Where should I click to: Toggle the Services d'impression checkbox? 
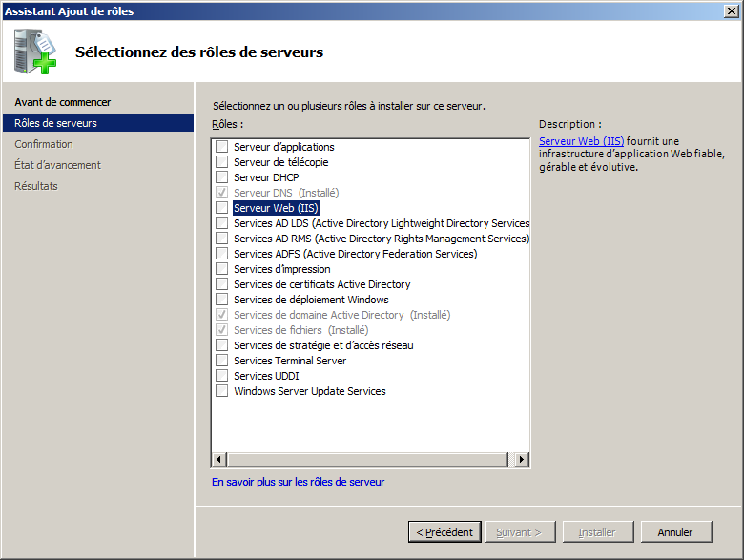pos(222,269)
